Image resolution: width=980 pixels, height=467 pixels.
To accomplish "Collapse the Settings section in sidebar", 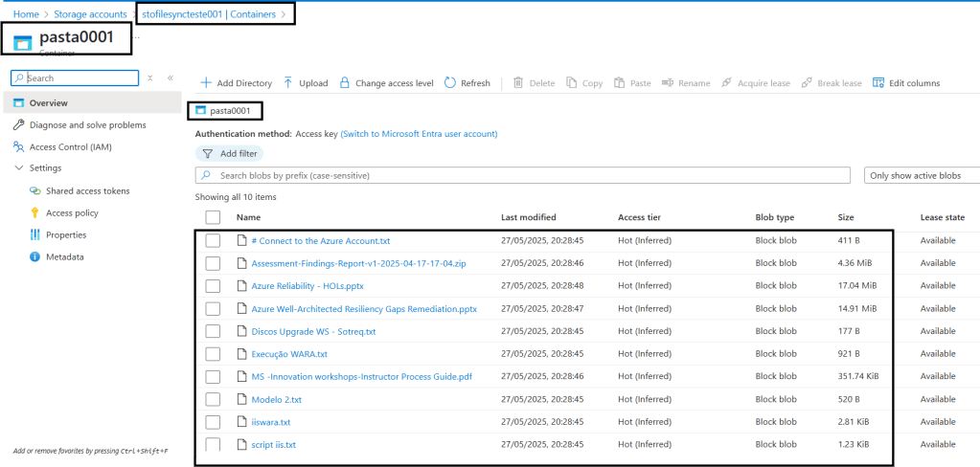I will pos(20,168).
